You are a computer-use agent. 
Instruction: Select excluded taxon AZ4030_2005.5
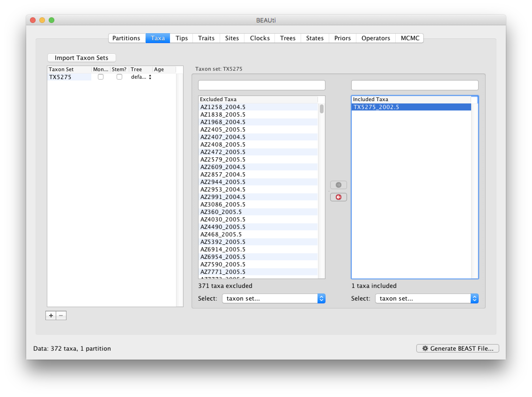coord(258,219)
